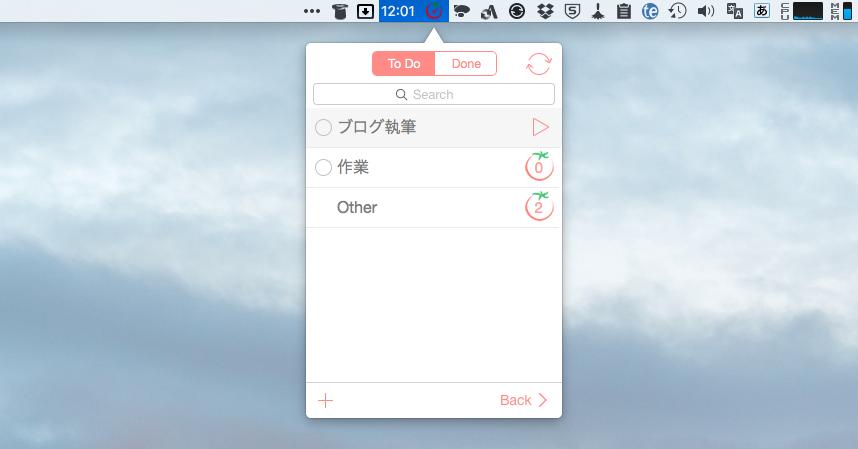Click the CPU graph menu bar monitor
Screen dimensions: 858x449
802,11
